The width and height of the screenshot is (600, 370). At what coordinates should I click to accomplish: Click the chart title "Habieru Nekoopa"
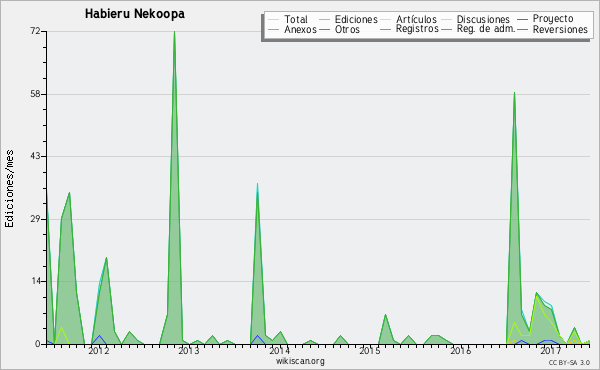coord(135,14)
